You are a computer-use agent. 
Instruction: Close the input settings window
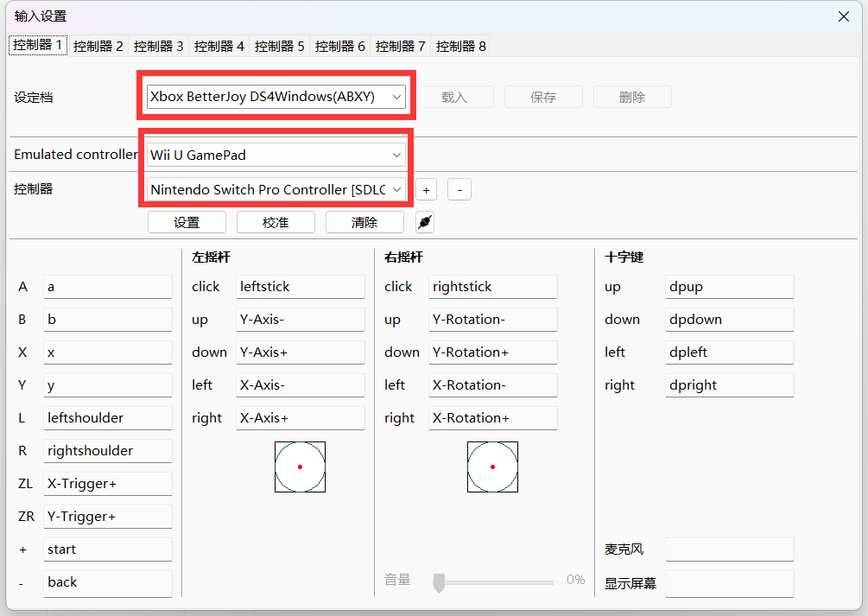(x=844, y=16)
